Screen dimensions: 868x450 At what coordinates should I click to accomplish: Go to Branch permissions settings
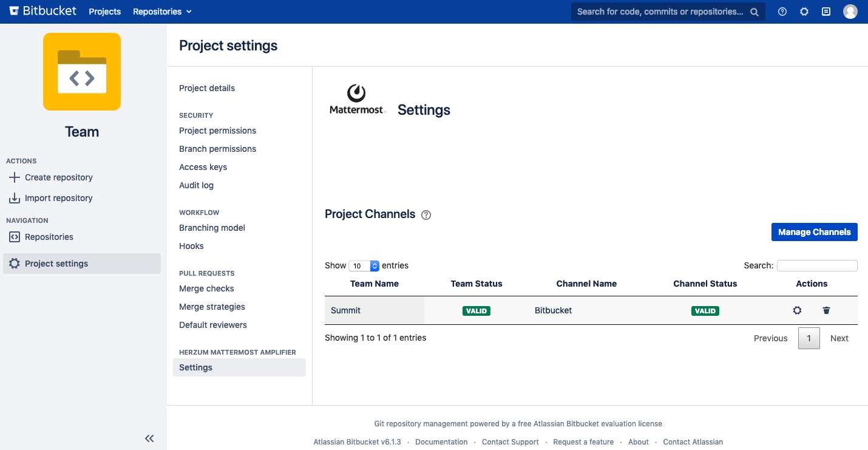tap(217, 149)
